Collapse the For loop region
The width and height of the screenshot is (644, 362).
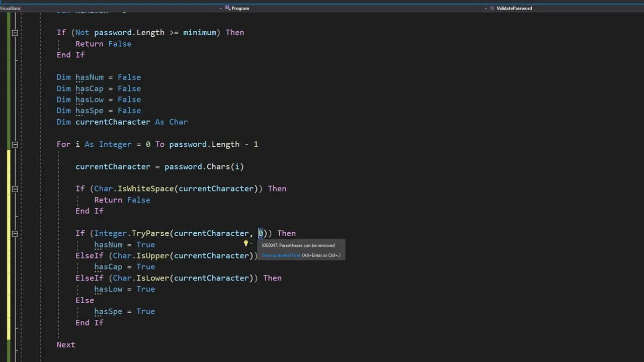(15, 144)
